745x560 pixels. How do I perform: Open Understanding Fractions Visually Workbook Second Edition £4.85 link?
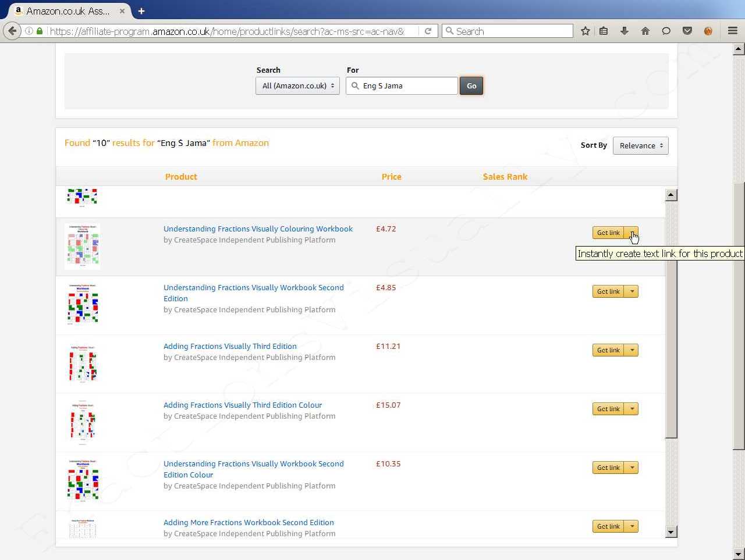254,293
